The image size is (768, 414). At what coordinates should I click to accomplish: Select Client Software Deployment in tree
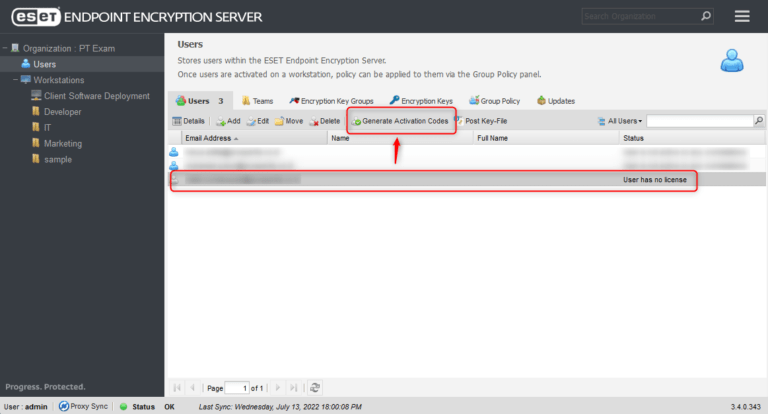pos(96,96)
